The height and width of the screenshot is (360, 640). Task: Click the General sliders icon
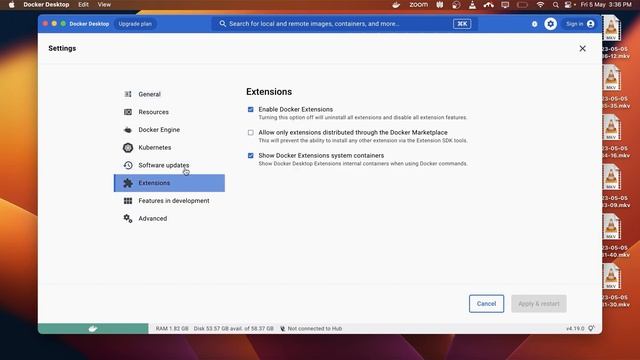point(128,94)
